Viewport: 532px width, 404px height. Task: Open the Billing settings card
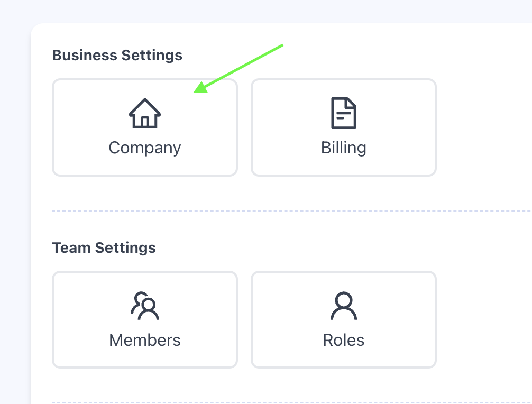pyautogui.click(x=344, y=127)
